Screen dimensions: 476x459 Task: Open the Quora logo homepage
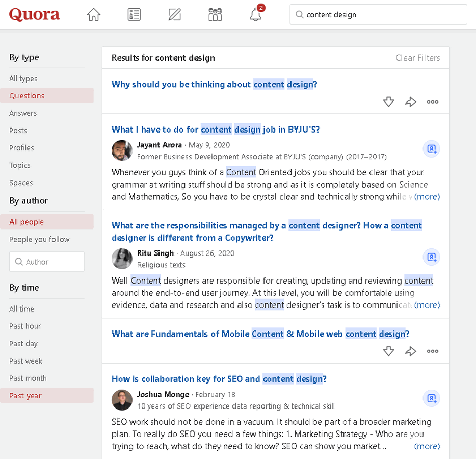coord(34,14)
